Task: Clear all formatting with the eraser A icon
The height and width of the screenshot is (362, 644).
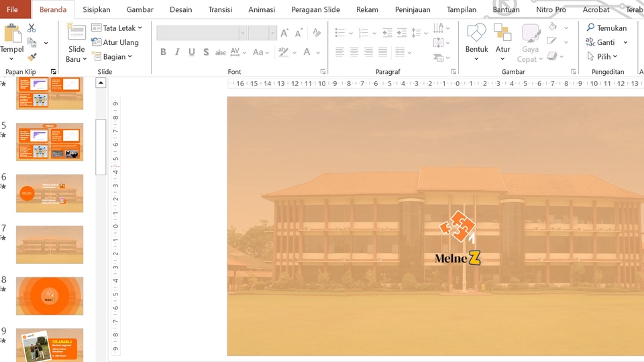Action: click(317, 32)
